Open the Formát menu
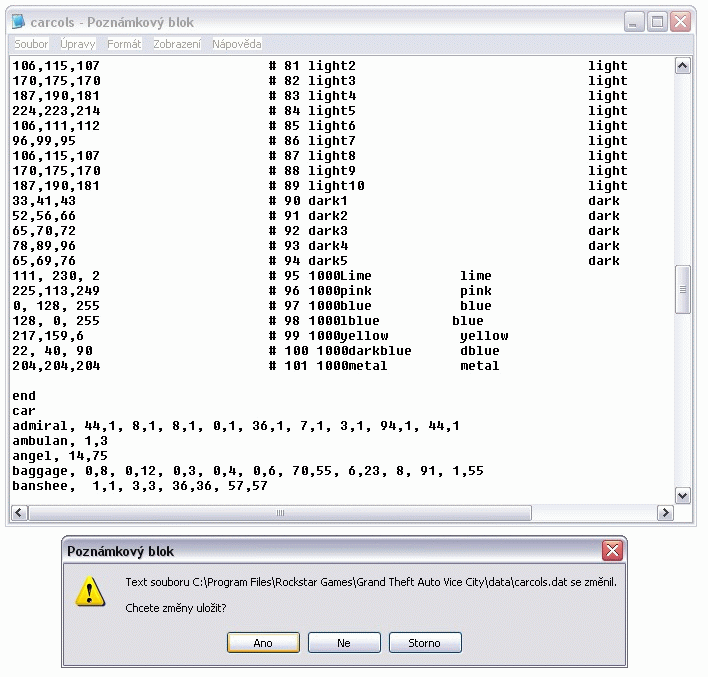 (x=124, y=44)
